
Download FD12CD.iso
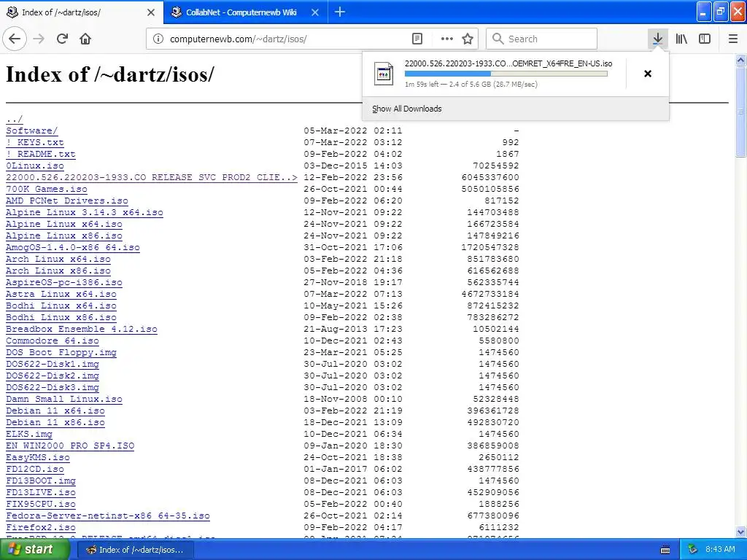point(35,469)
